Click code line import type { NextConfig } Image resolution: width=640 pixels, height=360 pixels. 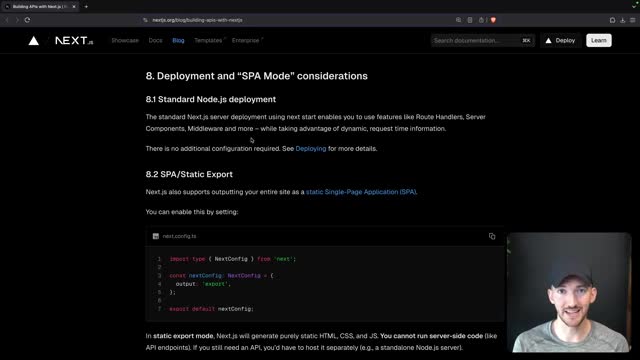233,259
